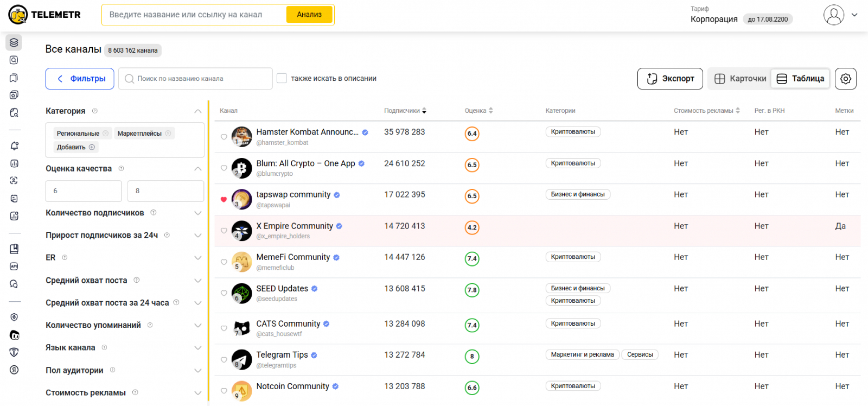Click the Экспорт button
868x406 pixels.
[x=670, y=79]
